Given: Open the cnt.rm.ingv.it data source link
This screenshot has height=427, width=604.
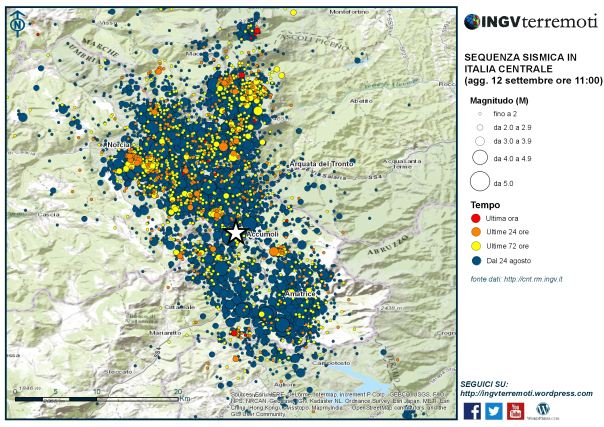Looking at the screenshot, I should 533,280.
